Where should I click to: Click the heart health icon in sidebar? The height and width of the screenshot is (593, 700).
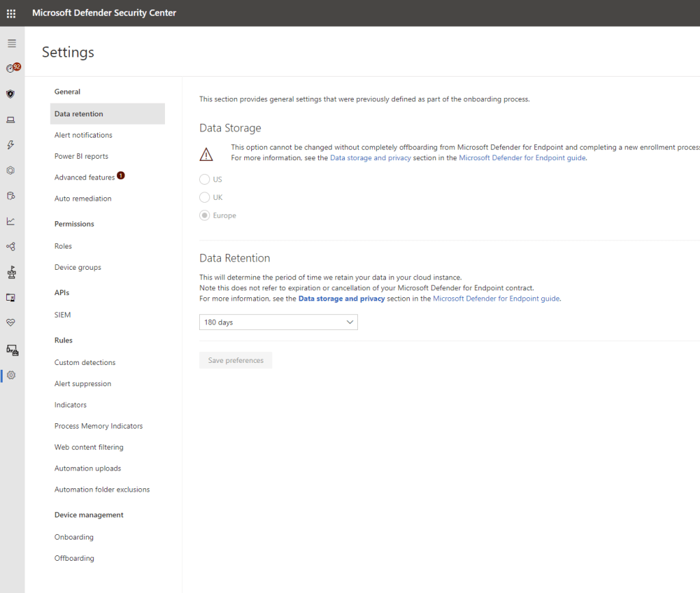pyautogui.click(x=11, y=323)
